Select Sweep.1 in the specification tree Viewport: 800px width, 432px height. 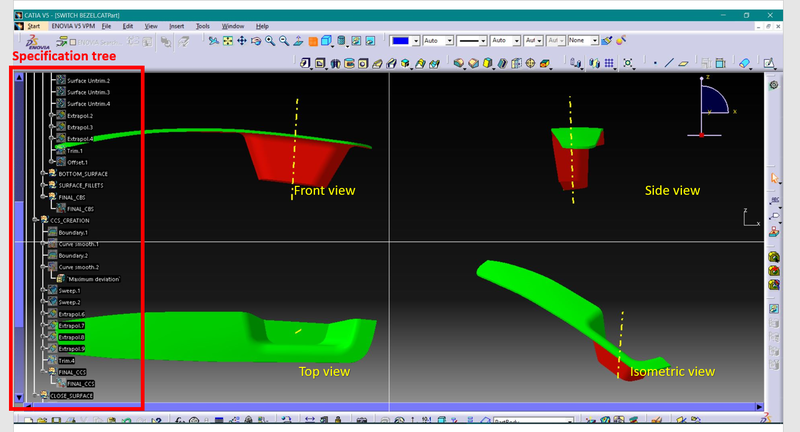pos(69,290)
